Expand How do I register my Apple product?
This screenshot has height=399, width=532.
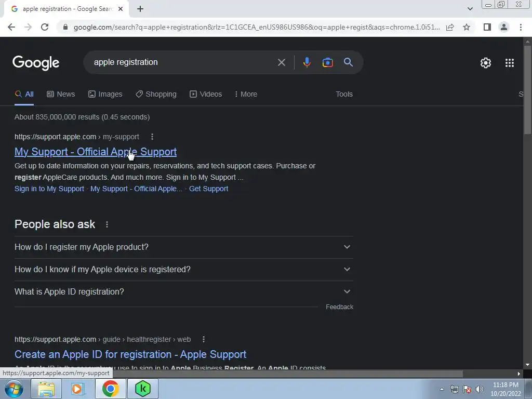click(x=183, y=247)
